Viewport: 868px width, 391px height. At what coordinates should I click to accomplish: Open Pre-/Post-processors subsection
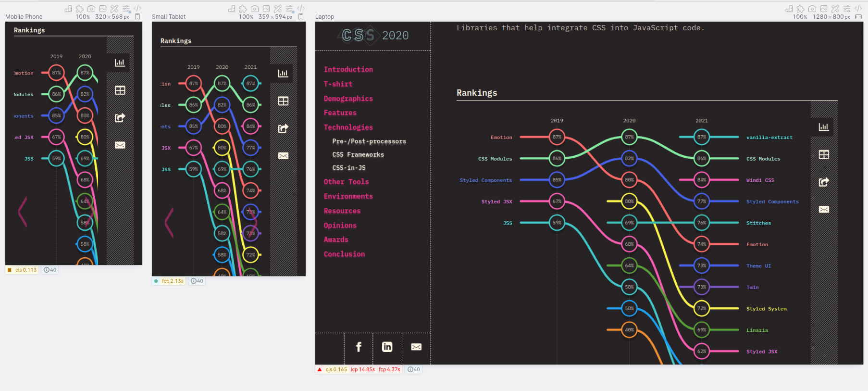(369, 141)
